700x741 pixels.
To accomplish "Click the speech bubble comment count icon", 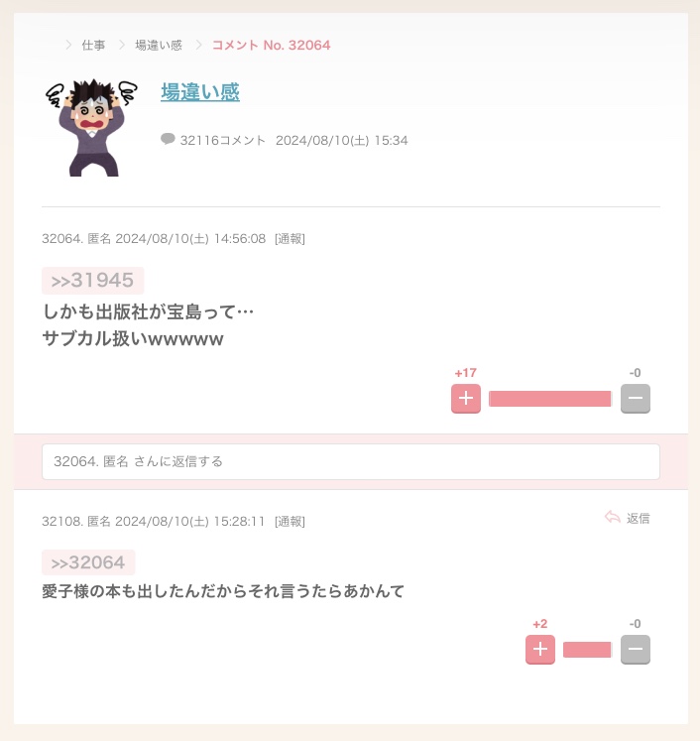I will [x=168, y=139].
